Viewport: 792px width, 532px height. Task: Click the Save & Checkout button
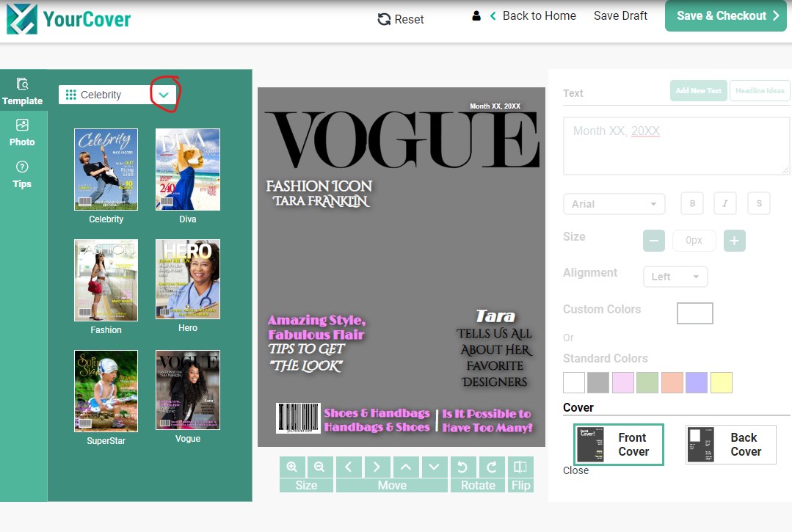[x=725, y=16]
